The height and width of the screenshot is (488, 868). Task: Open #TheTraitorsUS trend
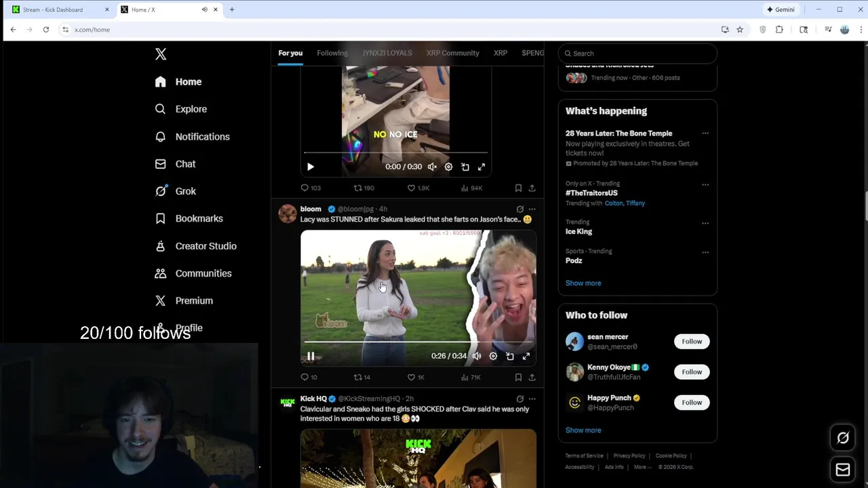coord(591,193)
